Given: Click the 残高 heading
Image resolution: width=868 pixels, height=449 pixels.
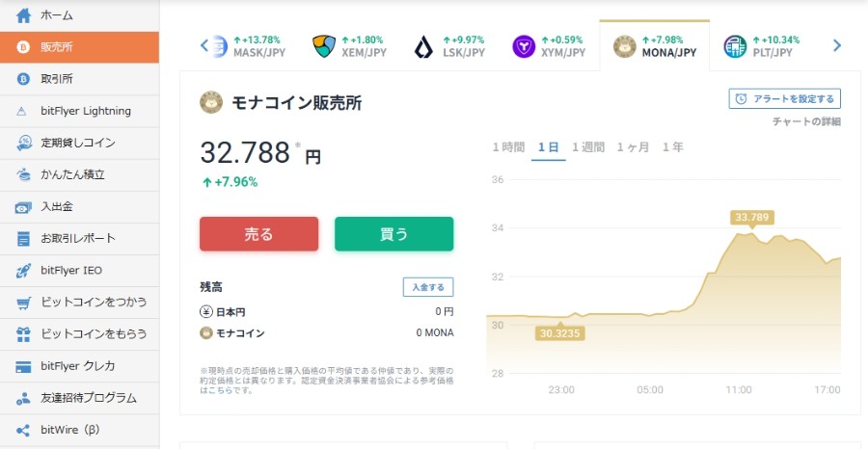Looking at the screenshot, I should coord(211,287).
